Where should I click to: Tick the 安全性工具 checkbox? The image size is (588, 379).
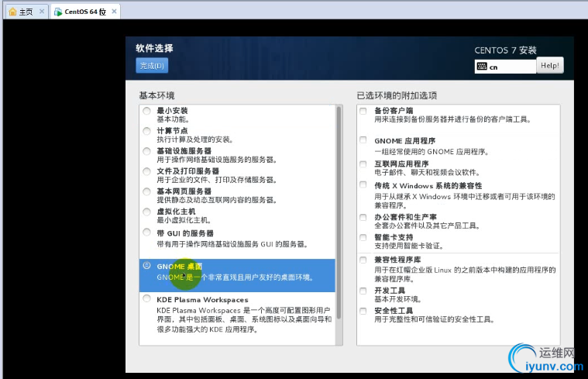363,311
